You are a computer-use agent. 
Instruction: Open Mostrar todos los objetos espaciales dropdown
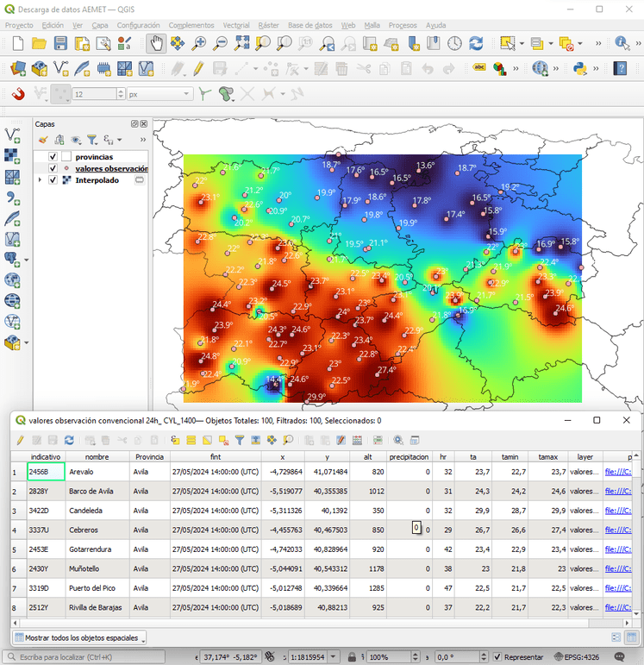[x=79, y=637]
